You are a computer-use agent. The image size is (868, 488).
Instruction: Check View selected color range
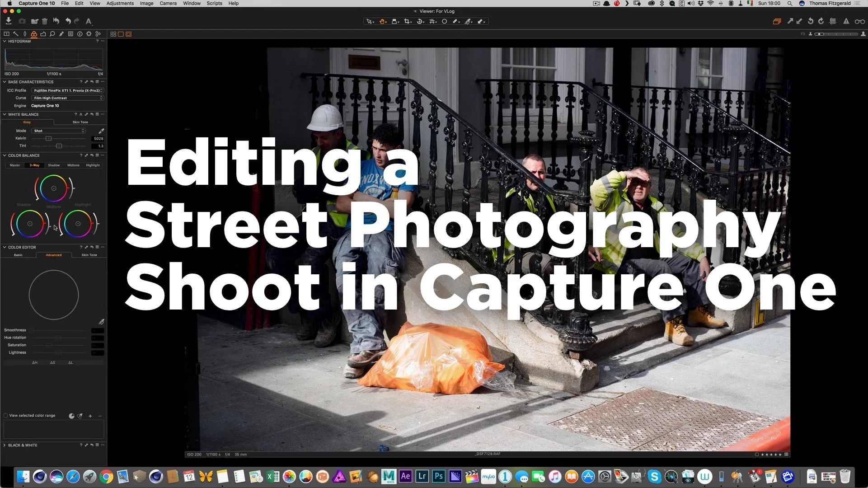pos(5,415)
